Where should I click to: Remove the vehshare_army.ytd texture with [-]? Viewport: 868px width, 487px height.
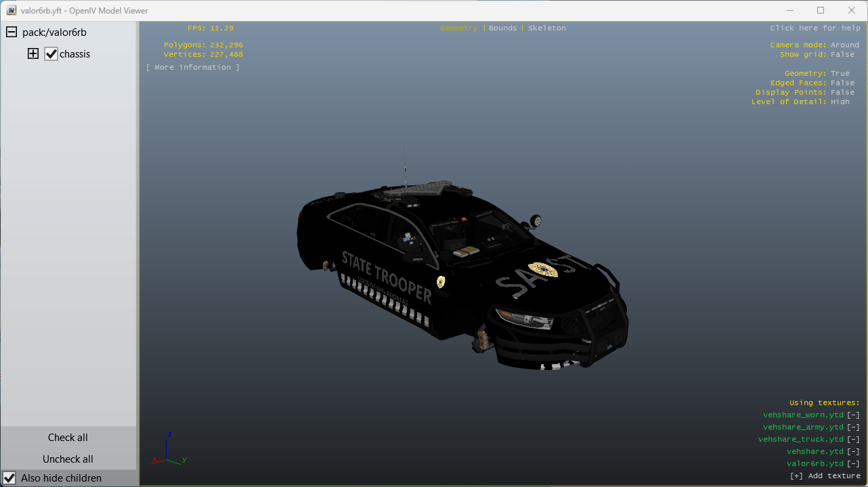(853, 427)
